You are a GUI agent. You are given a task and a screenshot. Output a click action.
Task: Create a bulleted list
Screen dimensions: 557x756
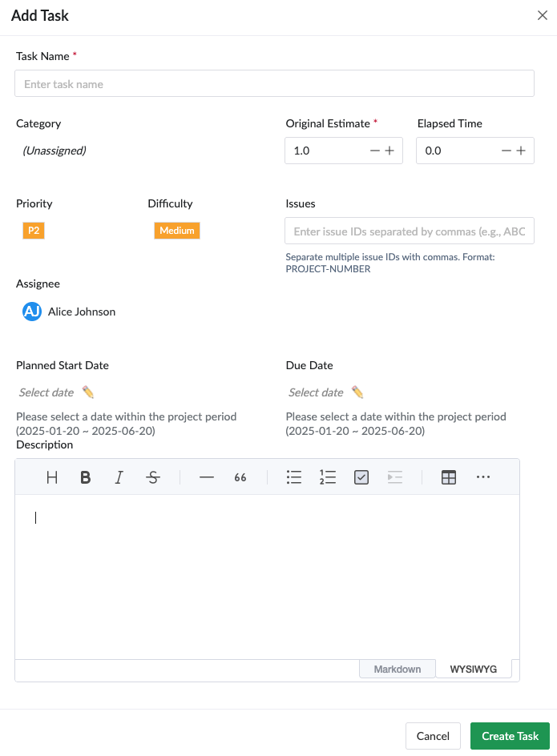pyautogui.click(x=293, y=477)
